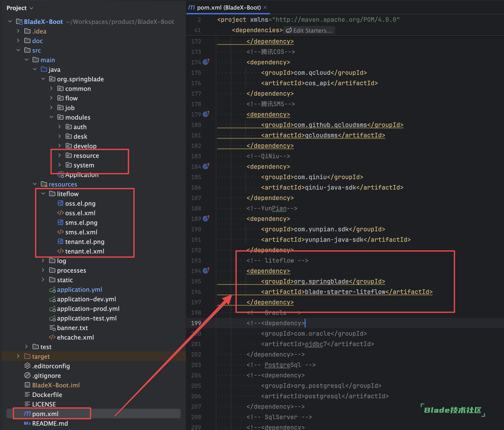Click the BladeX-Boot.iml module file icon

pos(27,385)
